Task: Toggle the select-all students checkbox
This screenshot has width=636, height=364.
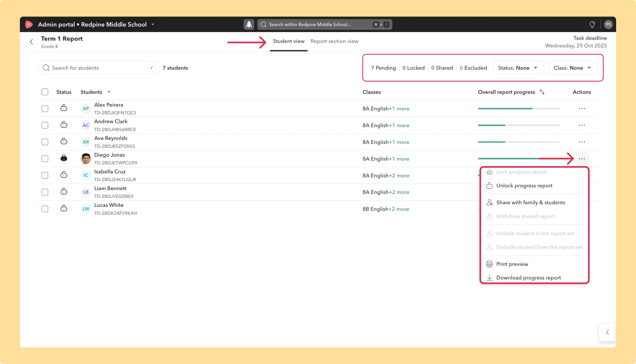Action: point(45,92)
